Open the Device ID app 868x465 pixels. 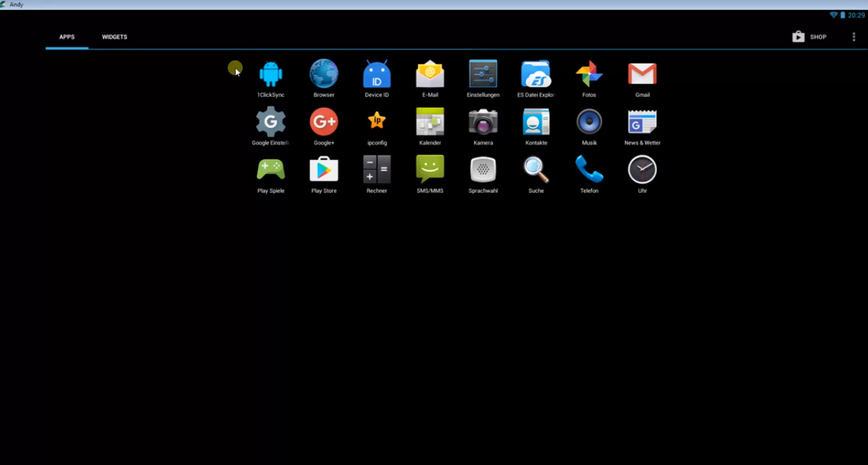click(376, 75)
